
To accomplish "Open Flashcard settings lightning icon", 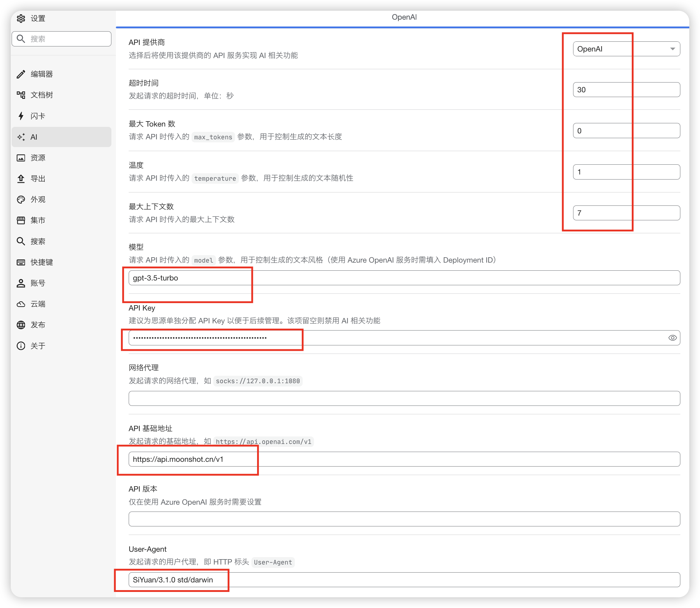I will tap(21, 116).
